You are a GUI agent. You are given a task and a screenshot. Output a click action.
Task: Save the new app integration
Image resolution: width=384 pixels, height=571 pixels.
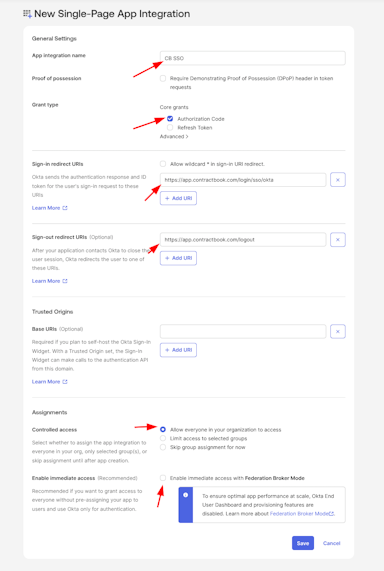pos(303,543)
